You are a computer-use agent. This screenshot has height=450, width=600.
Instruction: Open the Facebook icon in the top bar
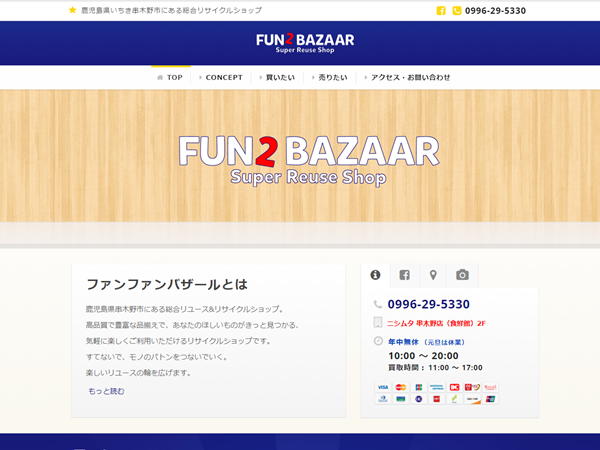pos(441,11)
